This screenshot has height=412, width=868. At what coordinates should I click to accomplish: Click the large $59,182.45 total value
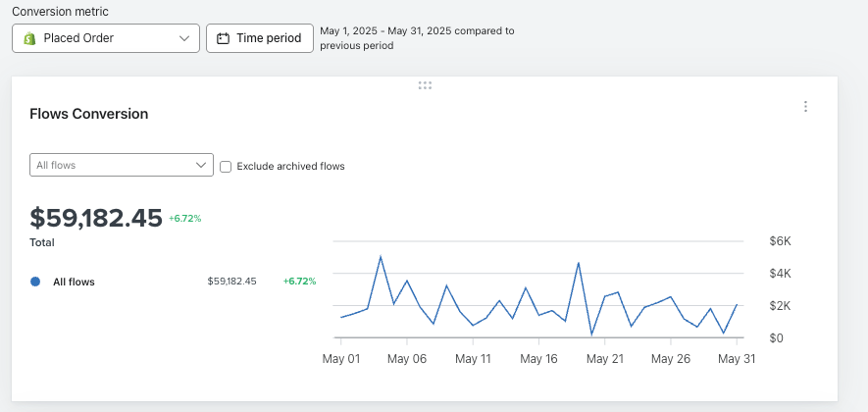coord(96,218)
